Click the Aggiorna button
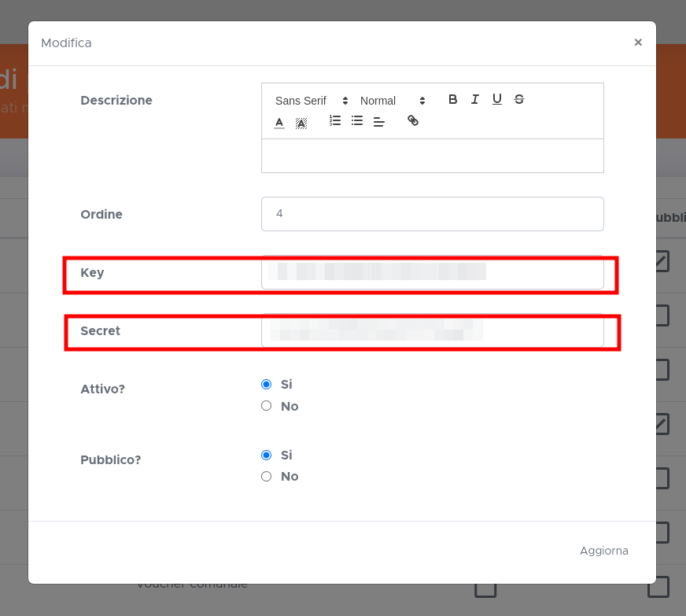The height and width of the screenshot is (616, 686). tap(603, 551)
